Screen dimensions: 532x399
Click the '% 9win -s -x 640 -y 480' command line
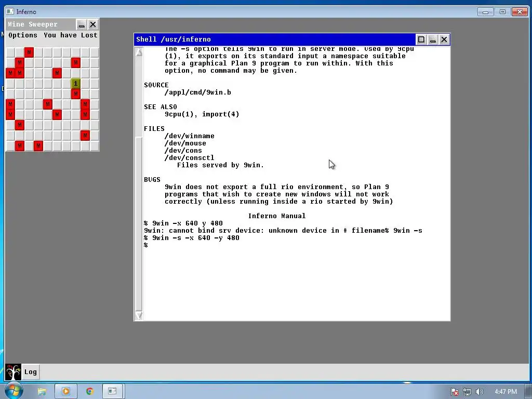tap(192, 238)
